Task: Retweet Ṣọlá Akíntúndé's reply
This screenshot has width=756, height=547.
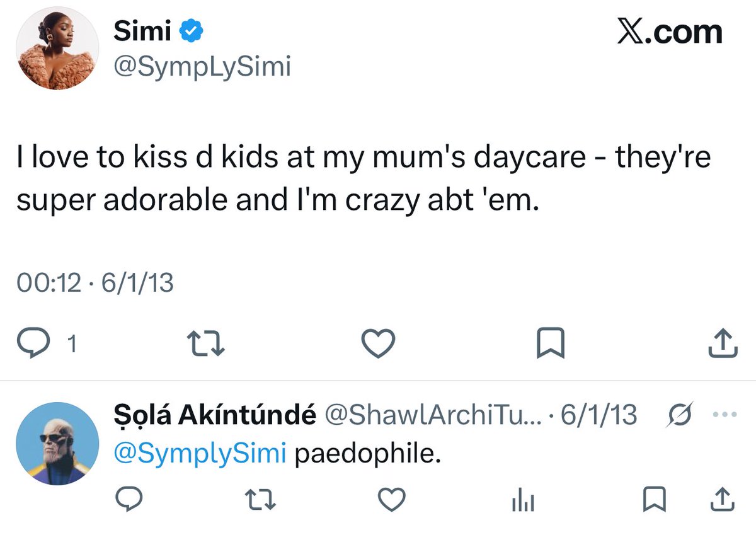Action: 261,500
